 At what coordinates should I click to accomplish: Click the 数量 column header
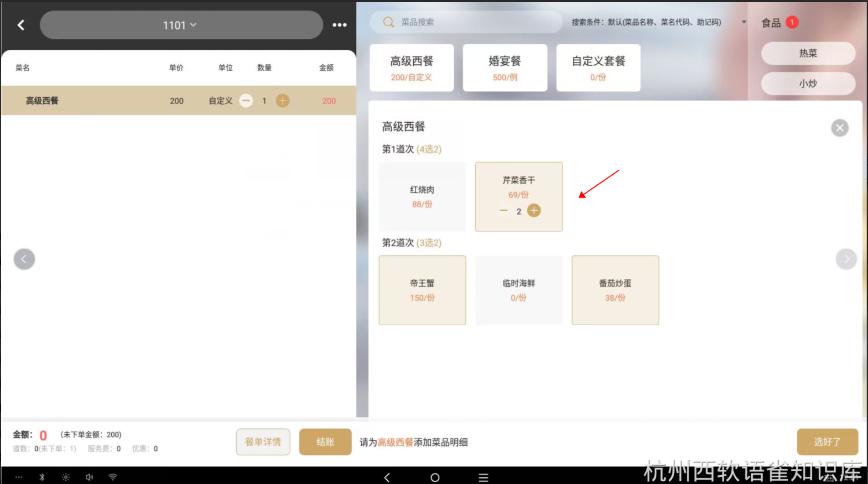tap(264, 68)
